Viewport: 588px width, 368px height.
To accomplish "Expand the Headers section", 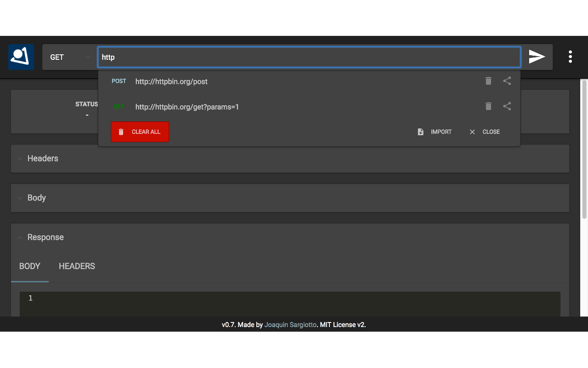I will (43, 159).
